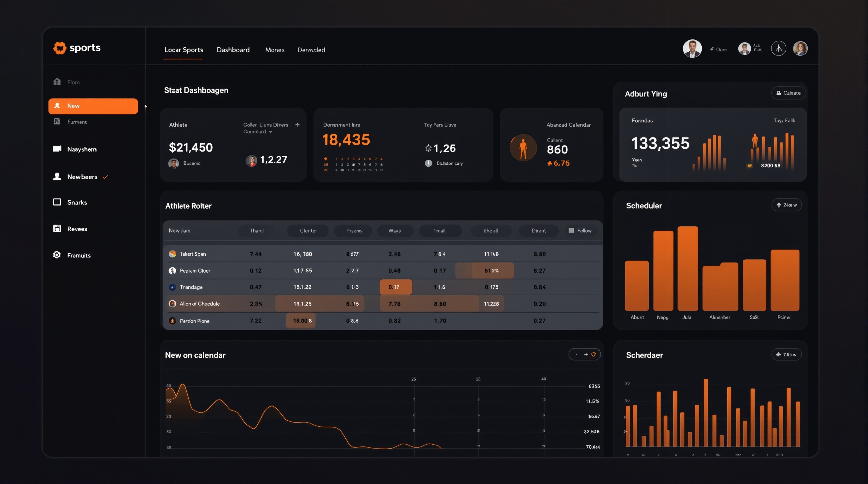Open the Fremuits gear icon
The image size is (868, 484).
pos(57,255)
